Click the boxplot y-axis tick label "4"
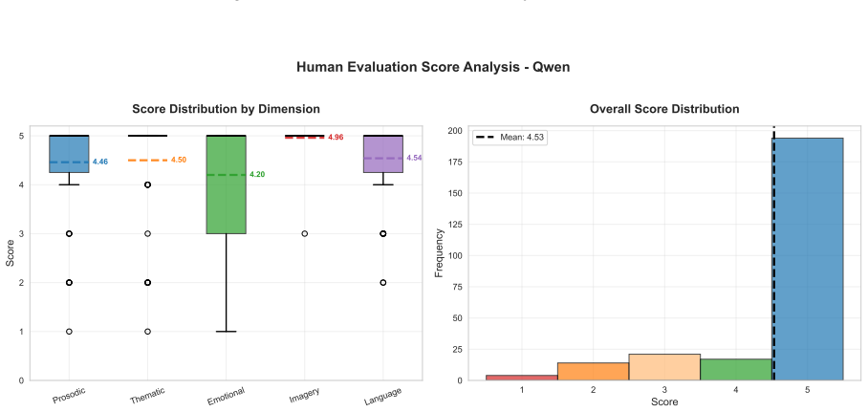The width and height of the screenshot is (868, 412). [21, 184]
